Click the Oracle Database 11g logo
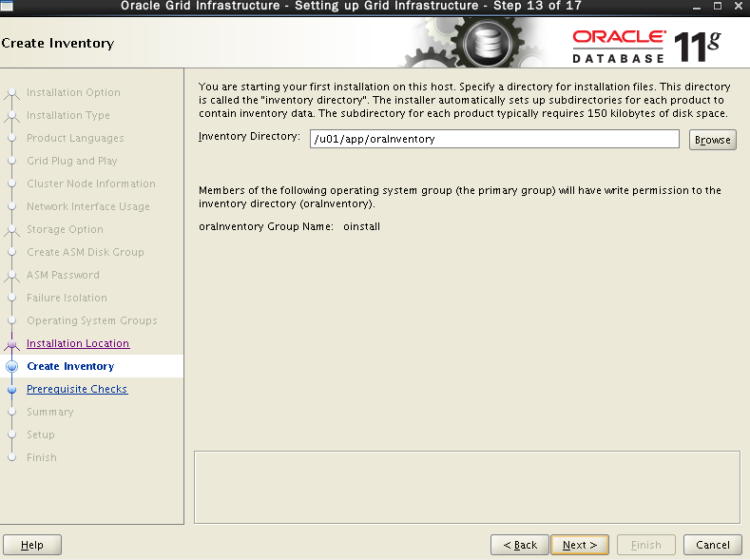The width and height of the screenshot is (750, 560). pos(646,44)
